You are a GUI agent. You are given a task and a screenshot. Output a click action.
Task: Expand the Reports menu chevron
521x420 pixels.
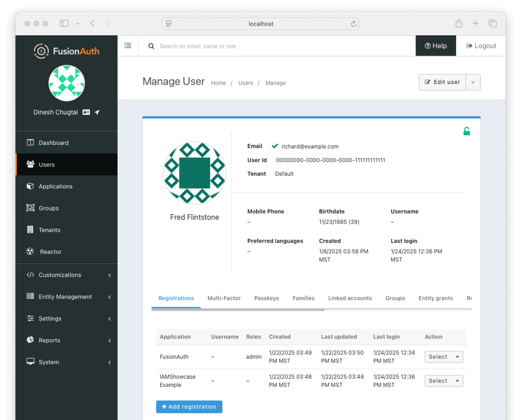[110, 341]
